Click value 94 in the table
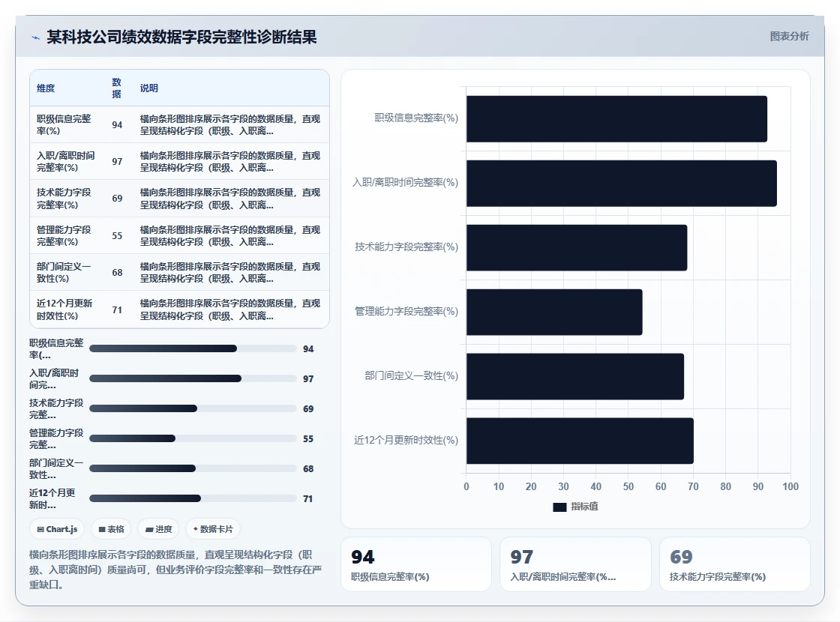This screenshot has width=840, height=622. pos(117,124)
